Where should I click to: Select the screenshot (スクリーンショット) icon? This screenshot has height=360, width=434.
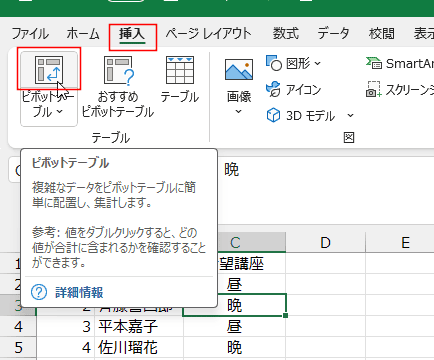[373, 89]
